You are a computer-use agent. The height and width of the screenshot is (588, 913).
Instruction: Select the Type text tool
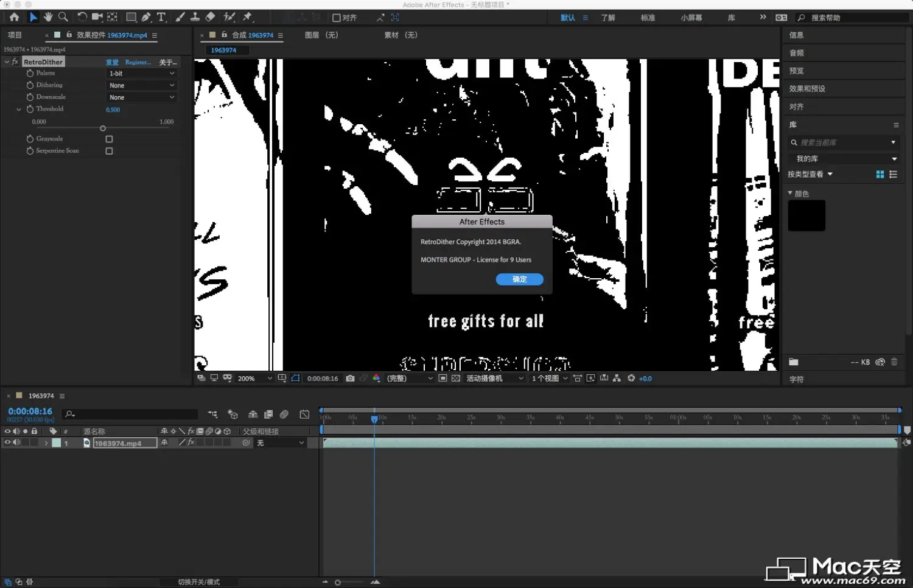point(161,17)
